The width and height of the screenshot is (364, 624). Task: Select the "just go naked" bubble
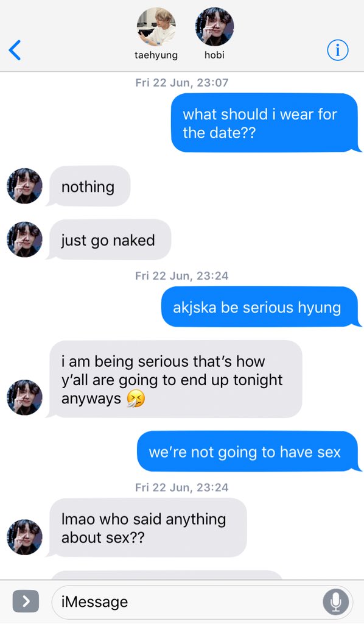coord(109,239)
